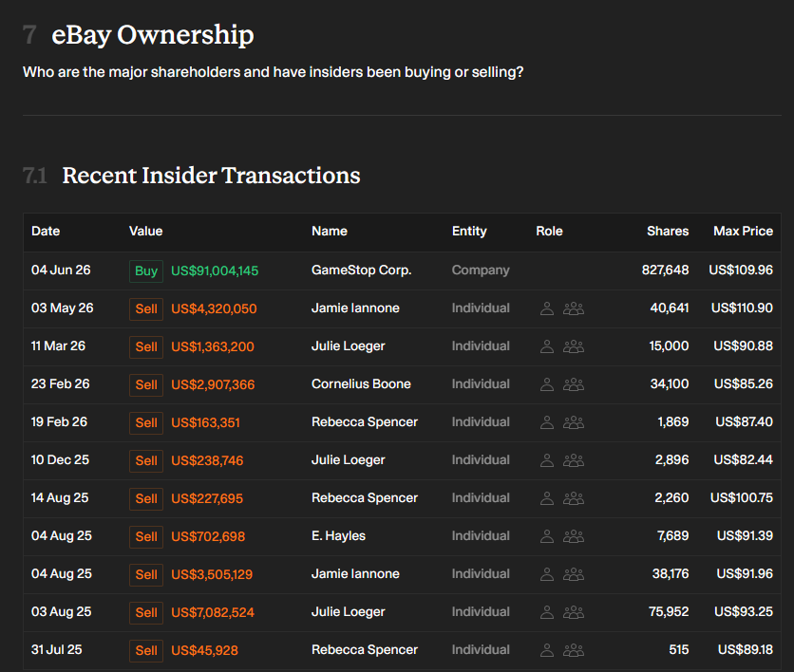Click value US$1,363,200
The height and width of the screenshot is (672, 794).
213,347
